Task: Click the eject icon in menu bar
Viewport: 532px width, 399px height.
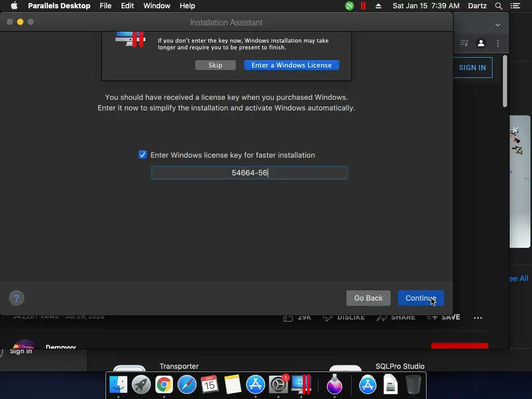Action: tap(378, 6)
